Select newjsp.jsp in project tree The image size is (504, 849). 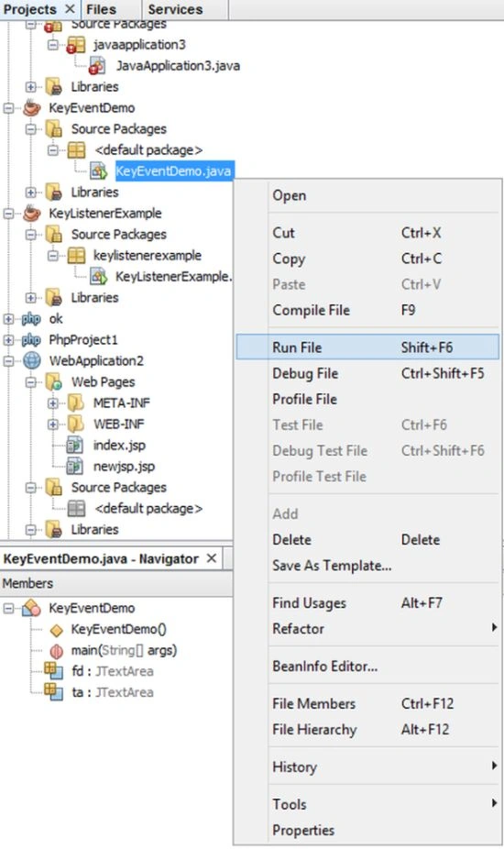point(124,466)
